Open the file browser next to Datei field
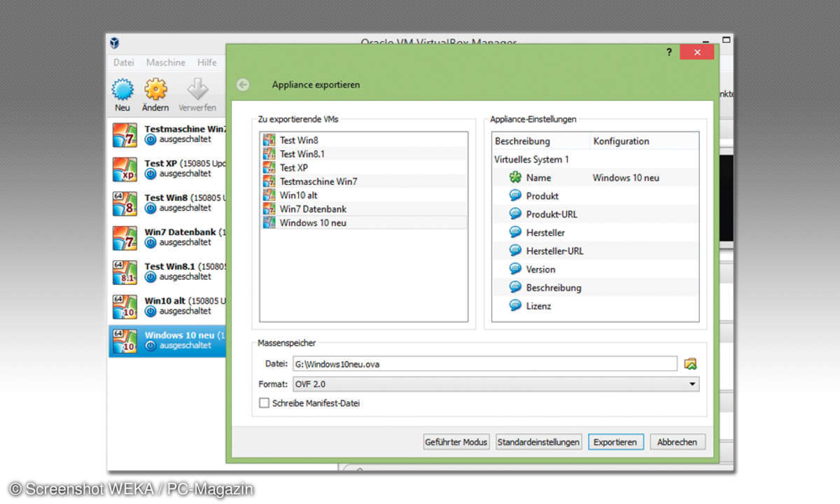 (691, 363)
